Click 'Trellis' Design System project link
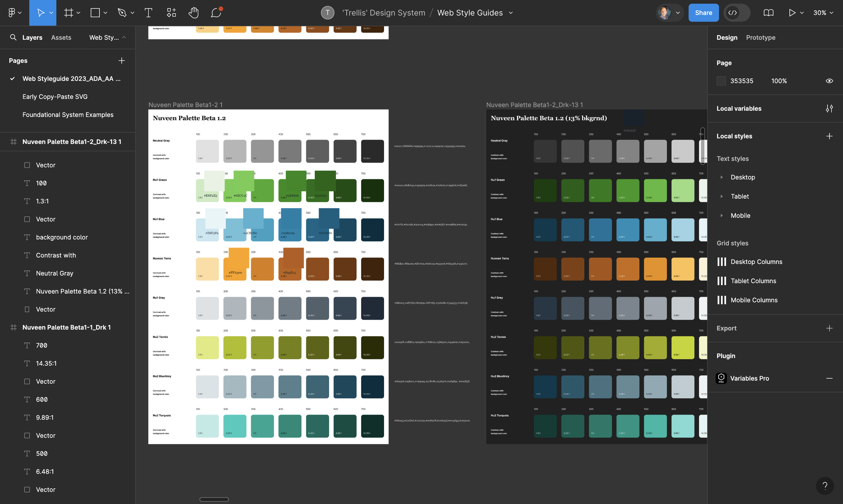This screenshot has height=504, width=843. point(383,13)
